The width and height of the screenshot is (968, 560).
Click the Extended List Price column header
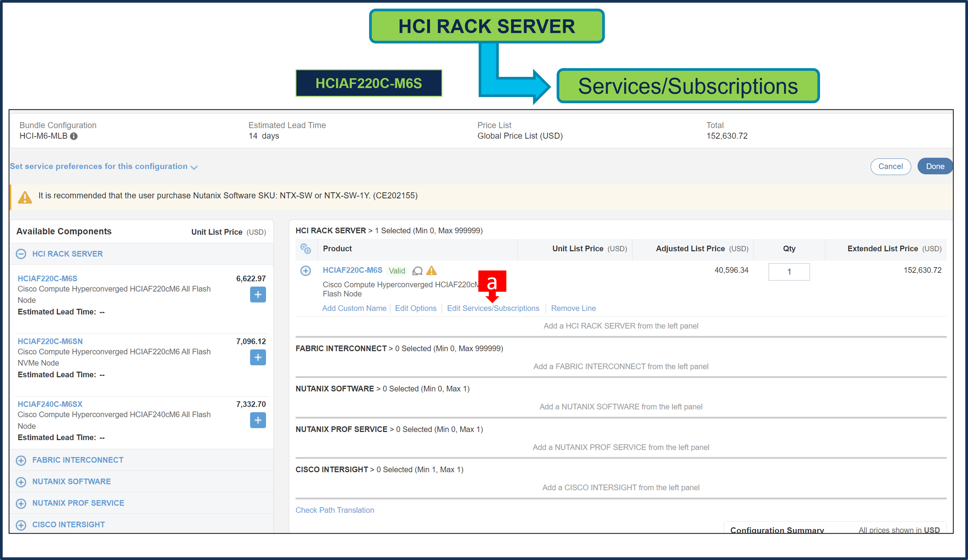click(894, 248)
